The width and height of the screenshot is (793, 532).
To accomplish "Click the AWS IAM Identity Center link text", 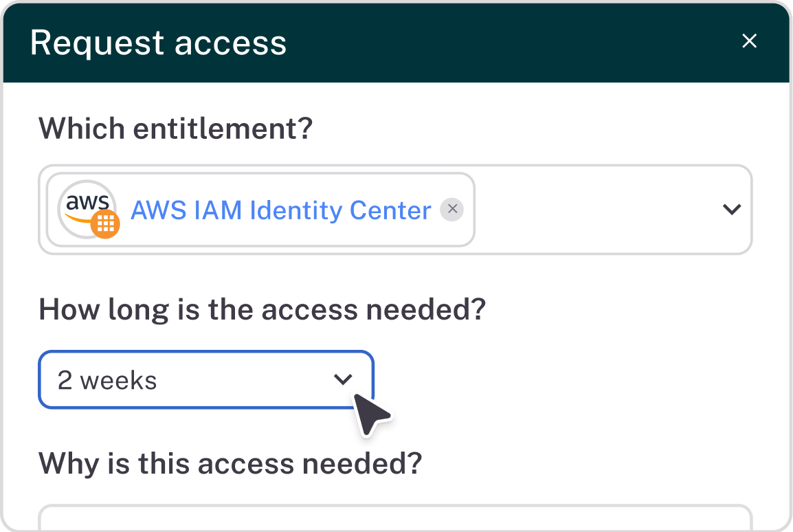I will [x=280, y=210].
